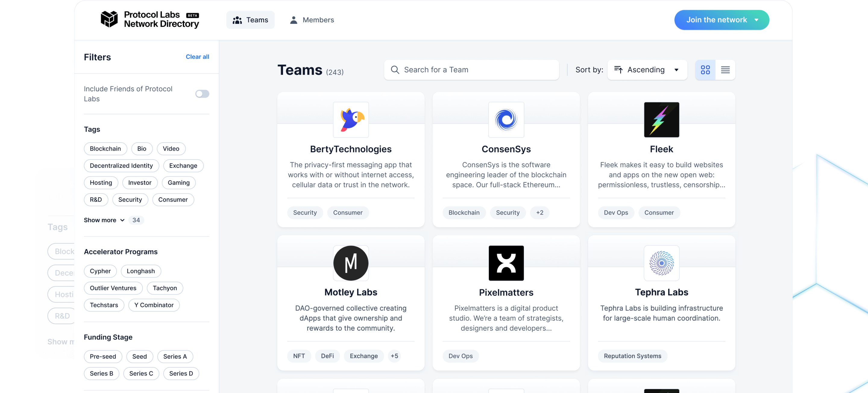
Task: Click the Motley Labs M logo
Action: click(x=351, y=263)
